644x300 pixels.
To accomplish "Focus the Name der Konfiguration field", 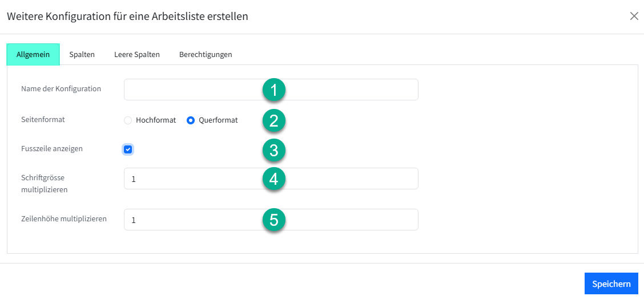I will [188, 90].
